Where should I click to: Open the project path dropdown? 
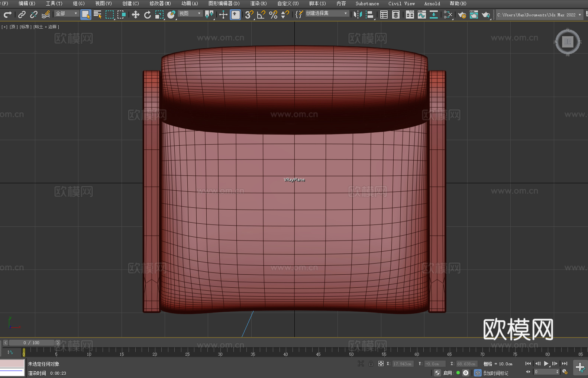click(x=539, y=15)
